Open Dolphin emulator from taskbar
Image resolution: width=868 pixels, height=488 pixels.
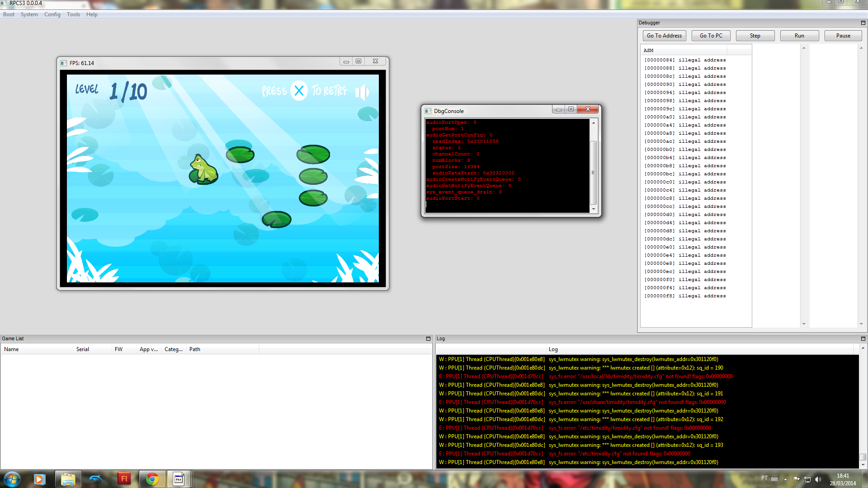point(96,479)
